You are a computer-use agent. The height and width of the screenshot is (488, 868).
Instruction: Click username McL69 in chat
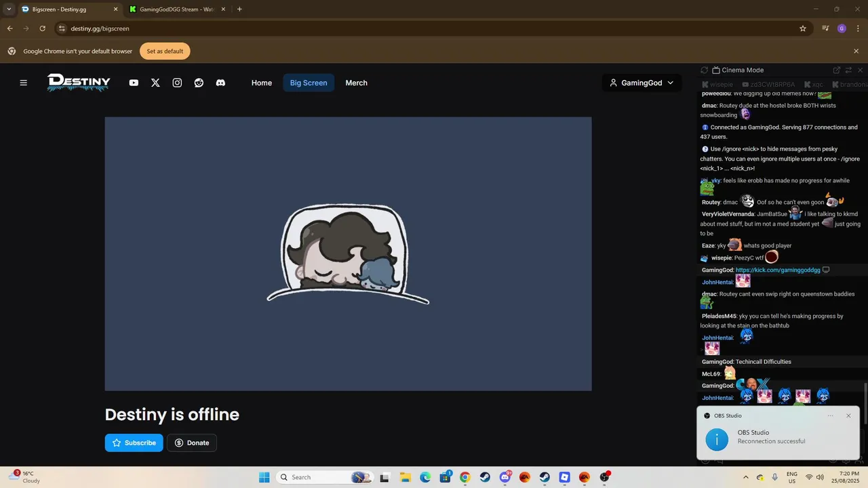pyautogui.click(x=711, y=374)
